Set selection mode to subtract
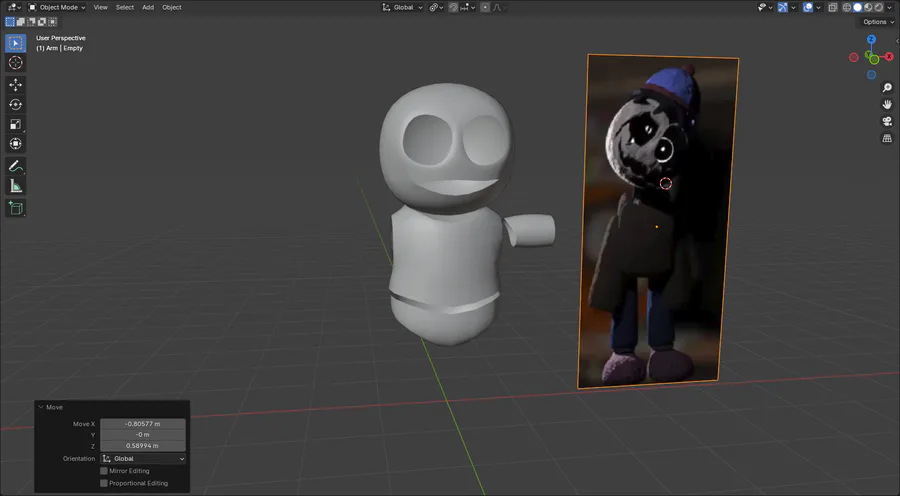The image size is (900, 496). pos(31,22)
